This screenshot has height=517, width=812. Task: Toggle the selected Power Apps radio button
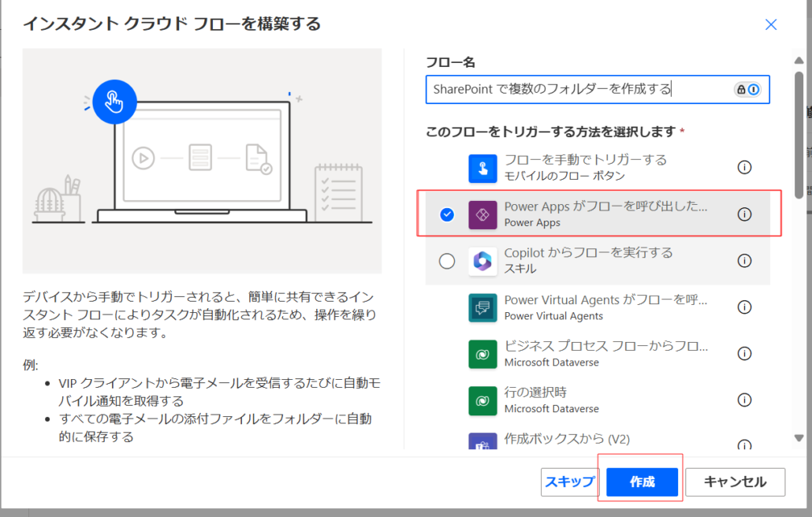pyautogui.click(x=447, y=214)
